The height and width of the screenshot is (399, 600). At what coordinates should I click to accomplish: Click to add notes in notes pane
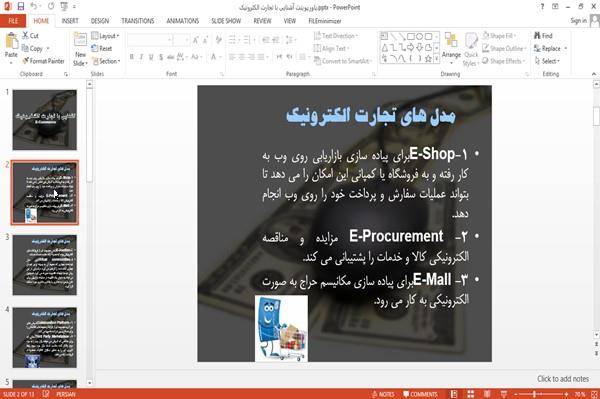click(563, 379)
